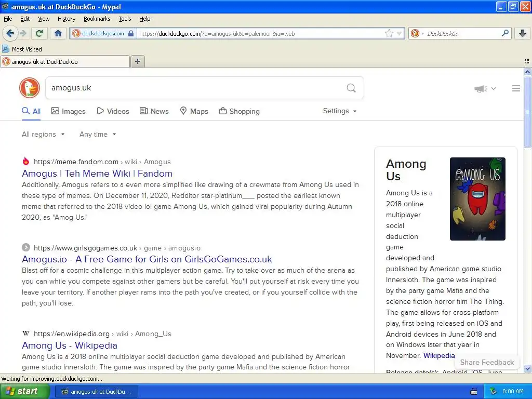Open the Edit menu
Screen dimensions: 532x399
(x=25, y=19)
